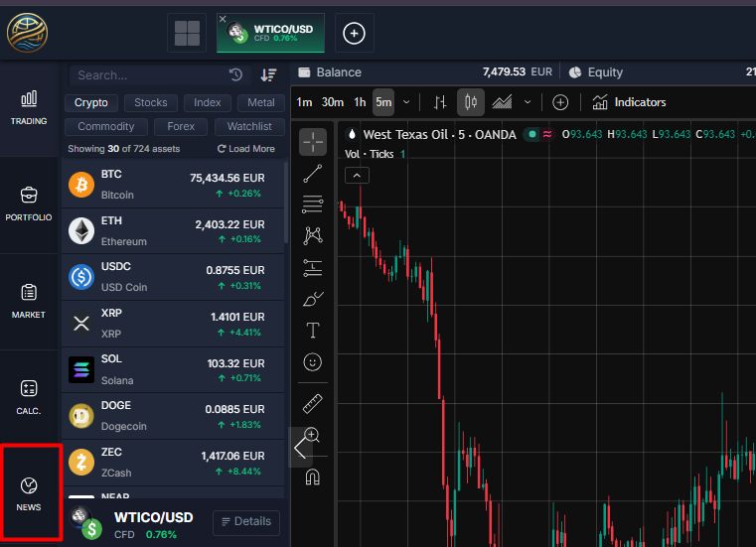Select the Forex category tab
This screenshot has height=547, width=756.
click(181, 126)
